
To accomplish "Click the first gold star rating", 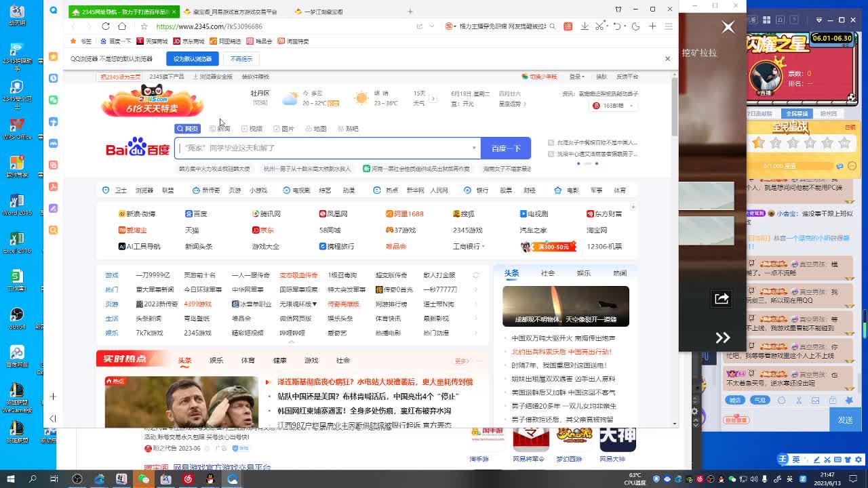I will tap(758, 143).
